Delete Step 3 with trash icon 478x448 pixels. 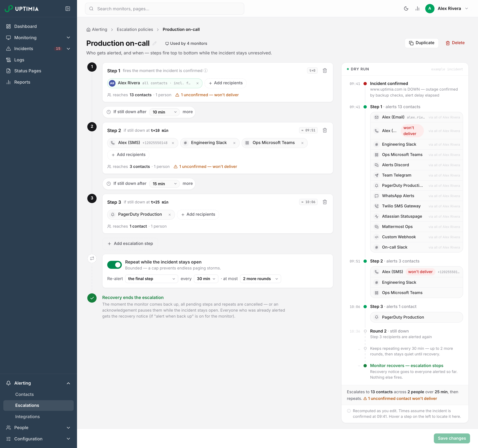(325, 202)
